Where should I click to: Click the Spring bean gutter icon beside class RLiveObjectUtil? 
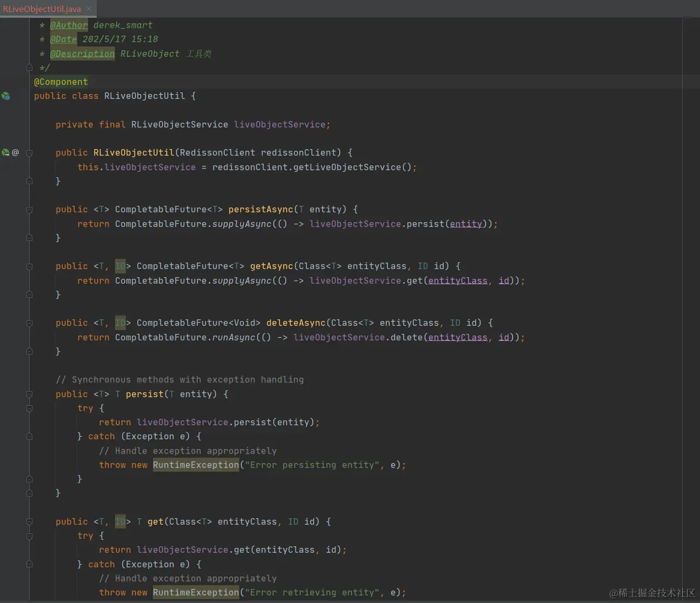click(5, 96)
